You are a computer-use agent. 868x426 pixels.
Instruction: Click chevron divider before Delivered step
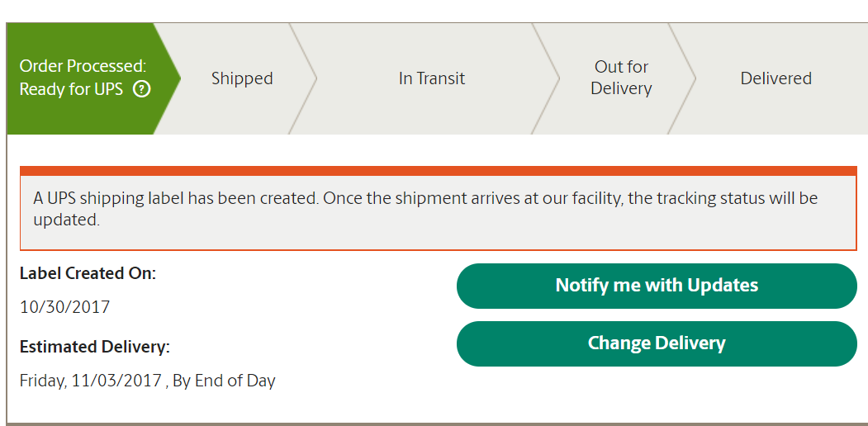click(682, 78)
